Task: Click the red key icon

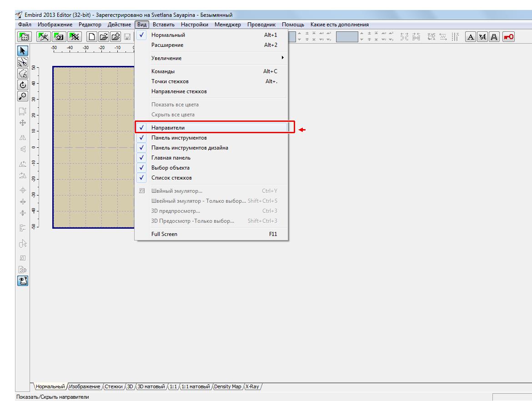Action: pos(508,37)
